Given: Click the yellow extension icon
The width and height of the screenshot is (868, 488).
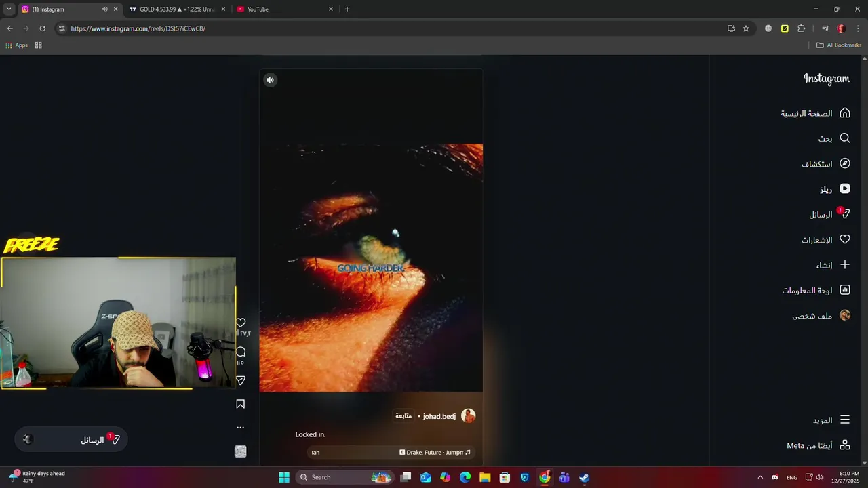Looking at the screenshot, I should (x=785, y=28).
